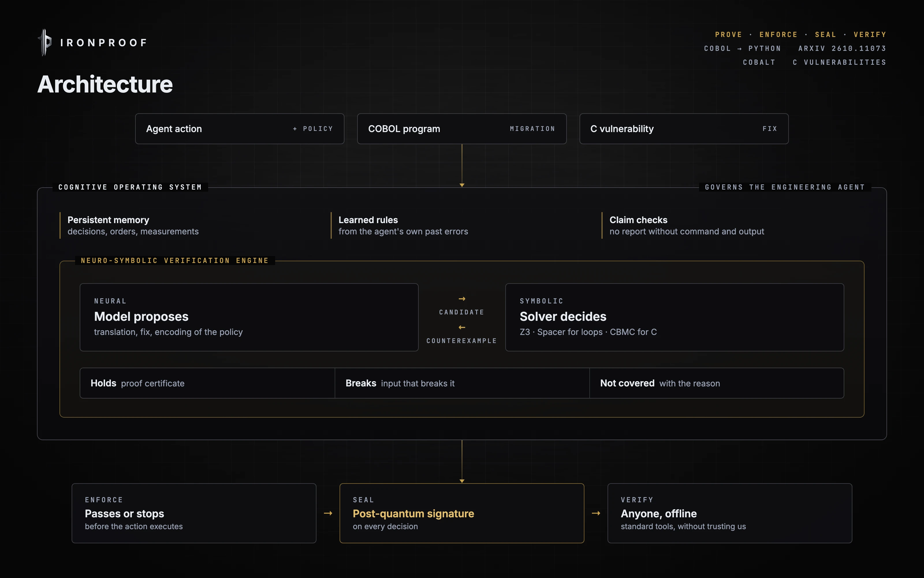Viewport: 924px width, 578px height.
Task: Select the Holds proof certificate cell
Action: click(x=207, y=383)
